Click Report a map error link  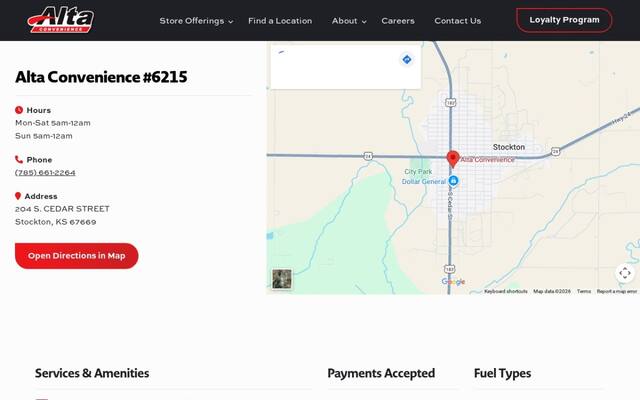pyautogui.click(x=617, y=291)
